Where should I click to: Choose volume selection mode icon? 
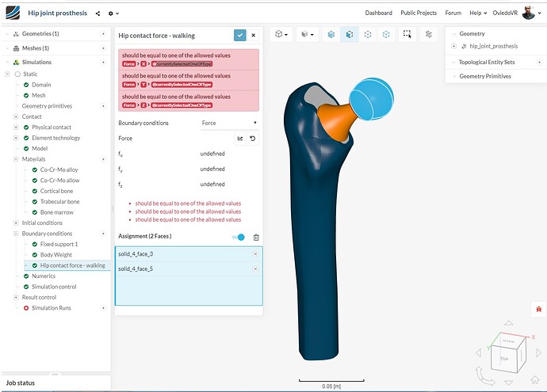[331, 34]
